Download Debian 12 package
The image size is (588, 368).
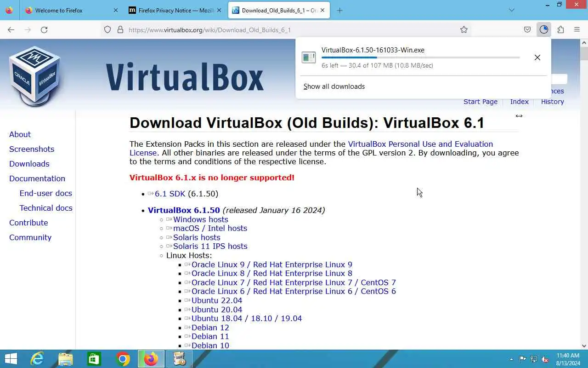pos(210,328)
